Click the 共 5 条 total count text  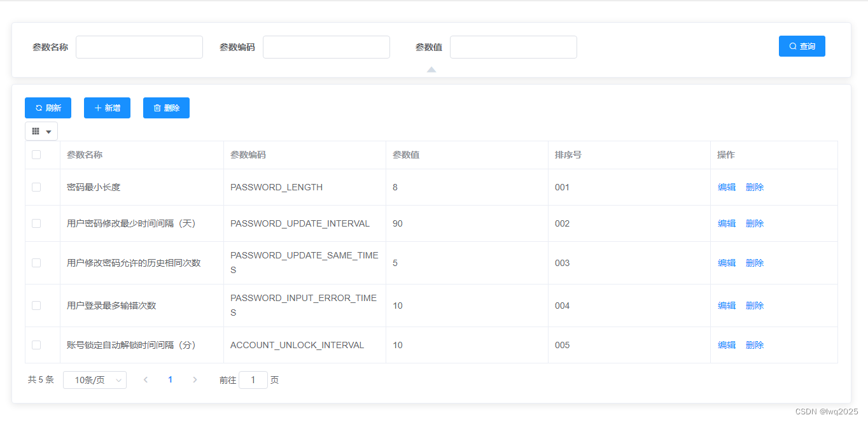coord(41,380)
